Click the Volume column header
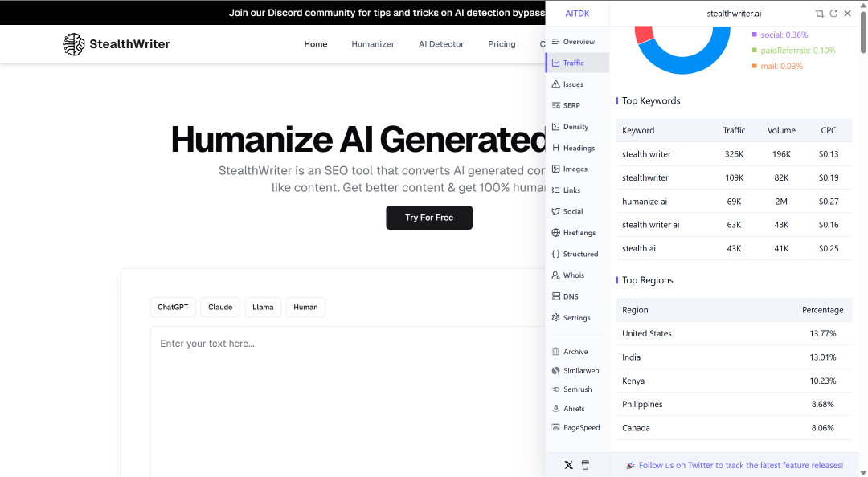The image size is (868, 477). tap(781, 130)
